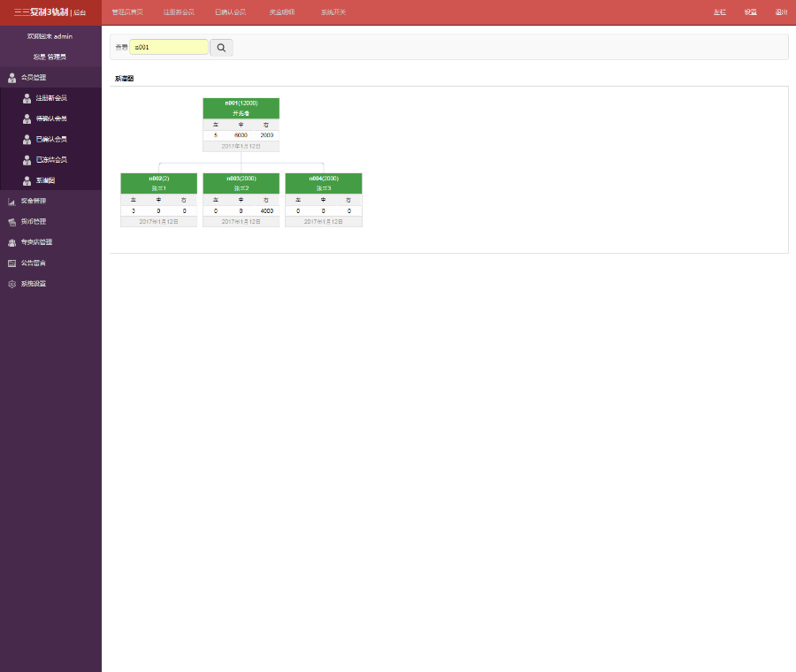Click the 左栏 link in top bar
Viewport: 796px width, 672px height.
719,12
